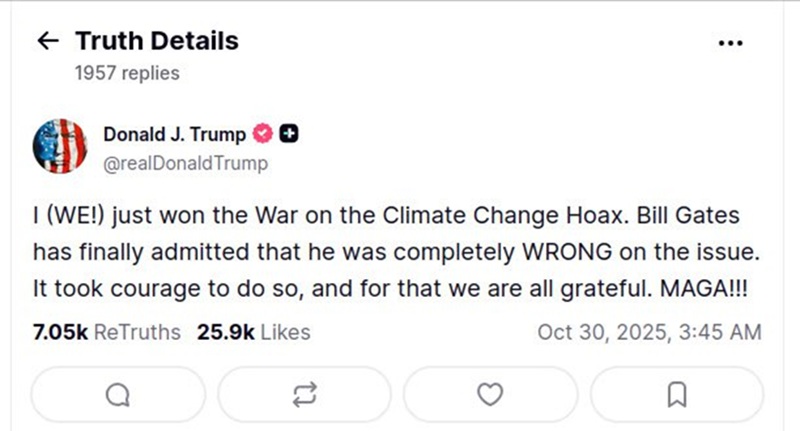Reply using the speech bubble icon
This screenshot has width=800, height=431.
click(117, 394)
